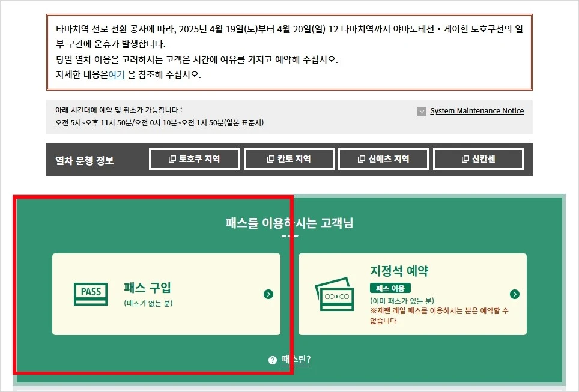Open the 신칸센 train information
579x392 pixels.
(x=478, y=158)
